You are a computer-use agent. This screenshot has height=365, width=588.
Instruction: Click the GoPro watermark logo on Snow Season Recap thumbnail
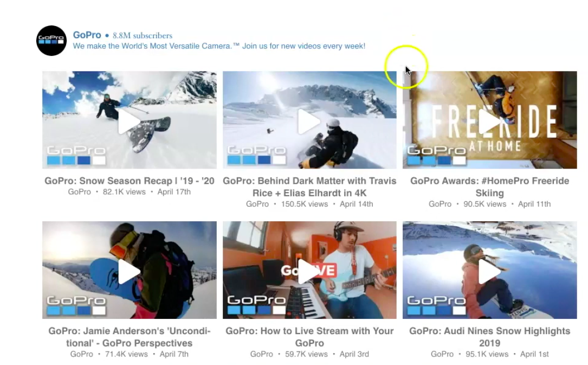click(x=76, y=155)
